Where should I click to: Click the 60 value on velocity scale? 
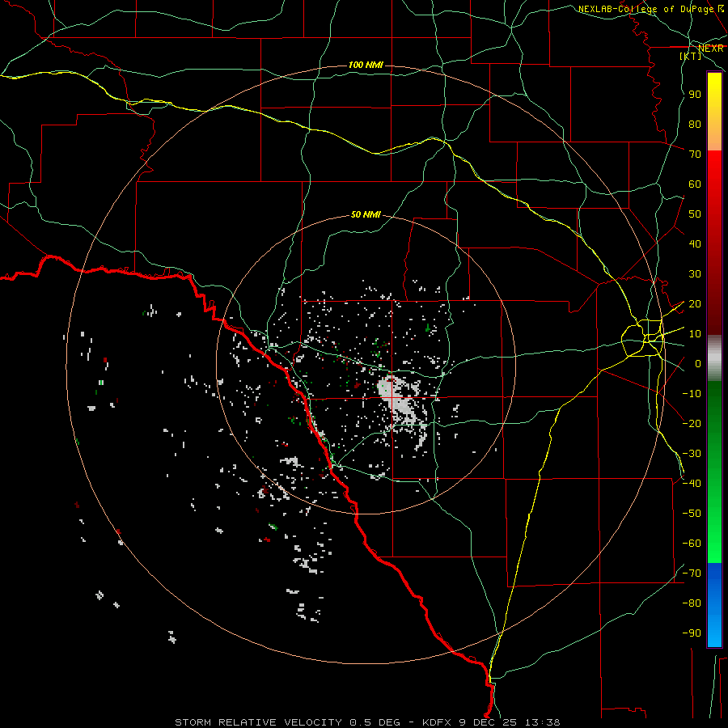click(x=695, y=184)
